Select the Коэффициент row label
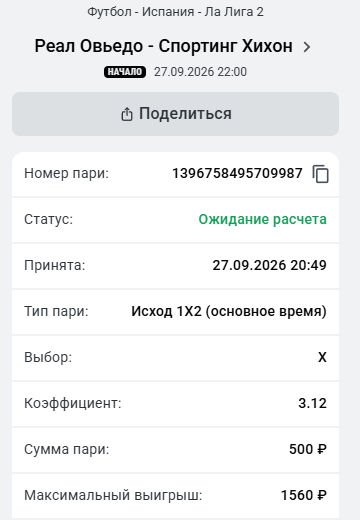The height and width of the screenshot is (520, 360). (73, 403)
